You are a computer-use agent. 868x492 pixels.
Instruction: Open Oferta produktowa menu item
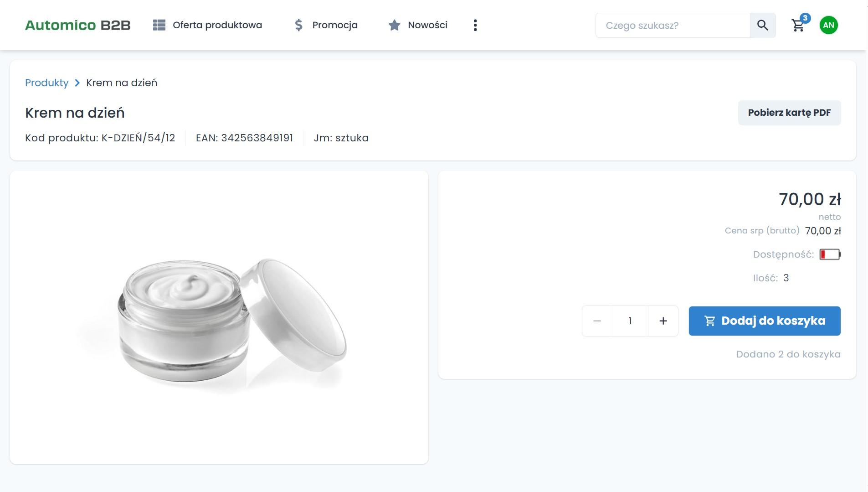tap(217, 25)
